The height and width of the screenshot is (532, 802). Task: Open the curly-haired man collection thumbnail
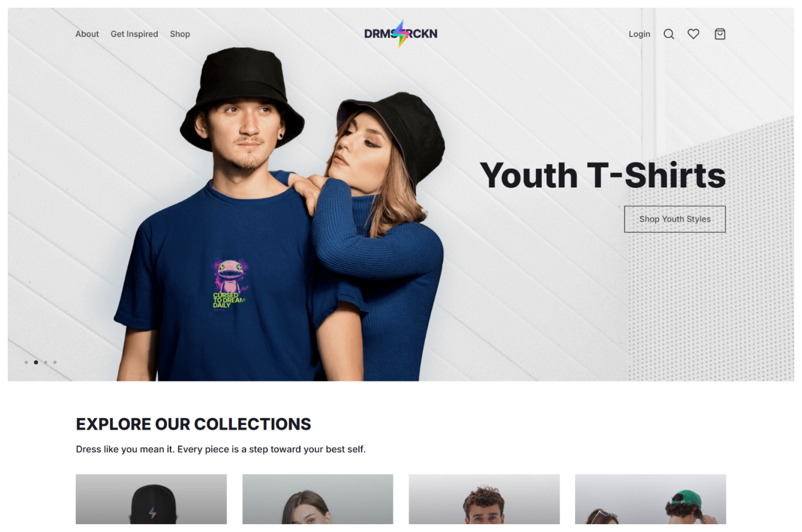[x=484, y=499]
